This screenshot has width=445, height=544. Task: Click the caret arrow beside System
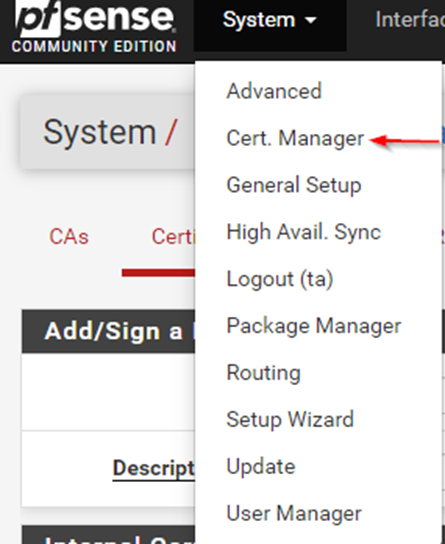pyautogui.click(x=310, y=20)
